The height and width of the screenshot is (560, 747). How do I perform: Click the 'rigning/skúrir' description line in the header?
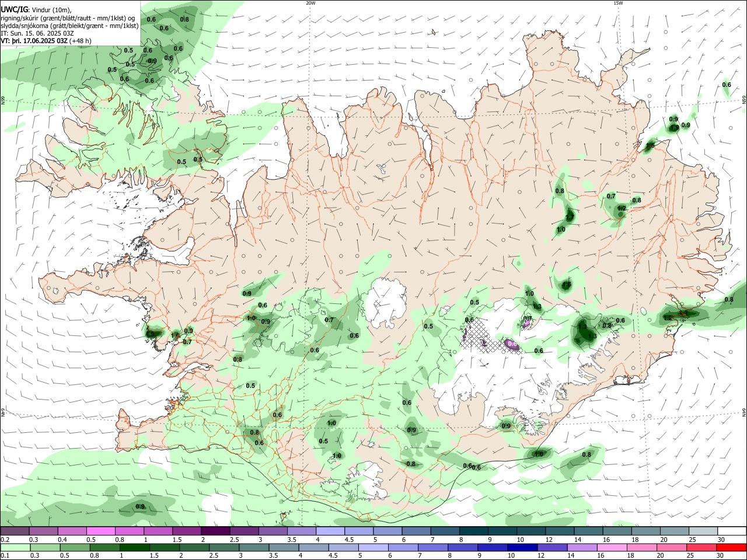coord(67,18)
